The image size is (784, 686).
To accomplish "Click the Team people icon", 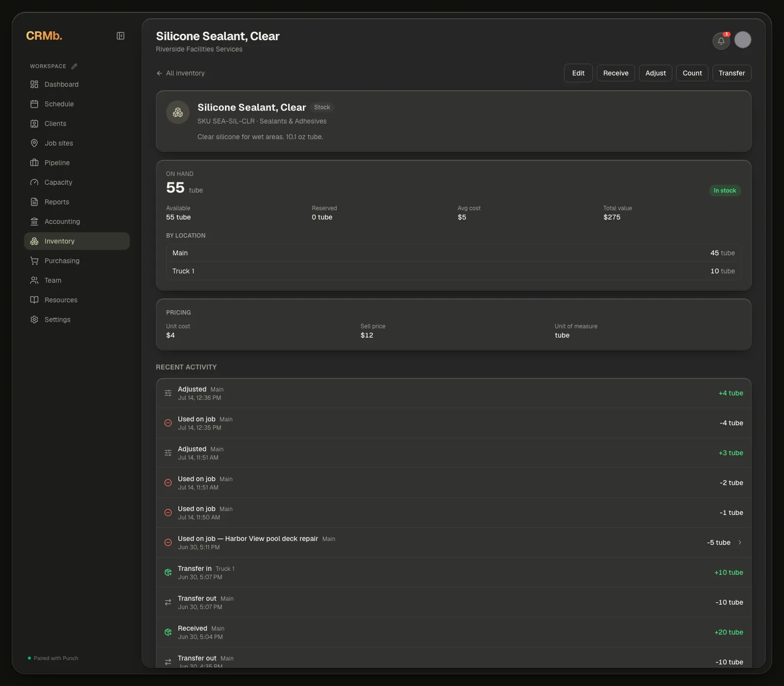I will click(x=34, y=280).
